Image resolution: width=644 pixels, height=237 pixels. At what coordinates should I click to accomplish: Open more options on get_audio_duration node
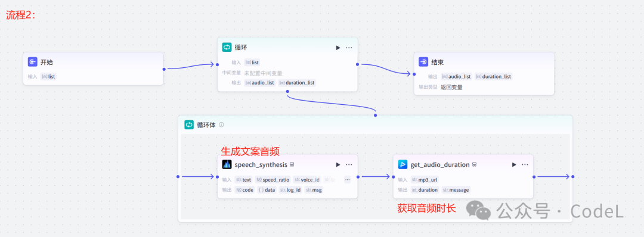525,164
